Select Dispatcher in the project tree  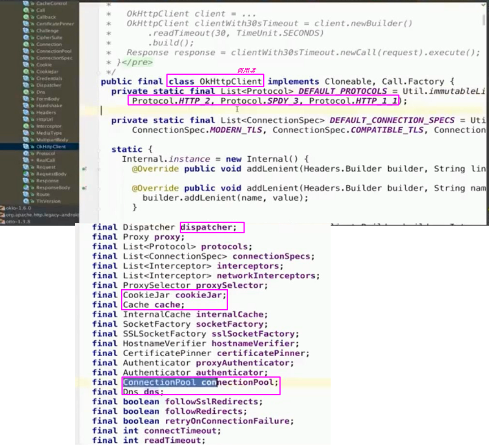click(x=48, y=85)
